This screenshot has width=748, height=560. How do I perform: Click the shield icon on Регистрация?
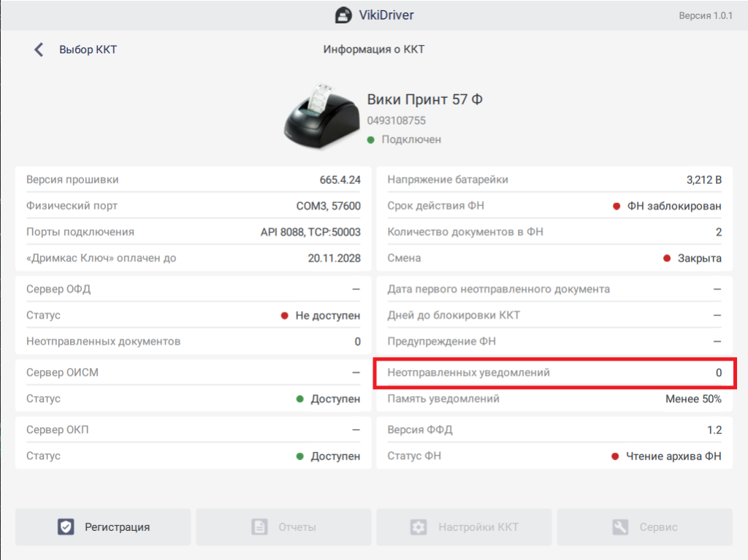pyautogui.click(x=66, y=527)
